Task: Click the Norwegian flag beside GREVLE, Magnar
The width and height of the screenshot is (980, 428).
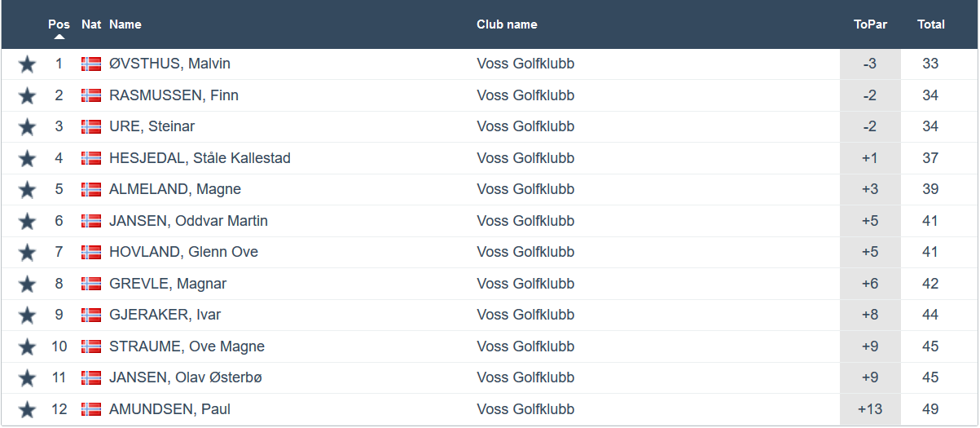Action: point(91,284)
